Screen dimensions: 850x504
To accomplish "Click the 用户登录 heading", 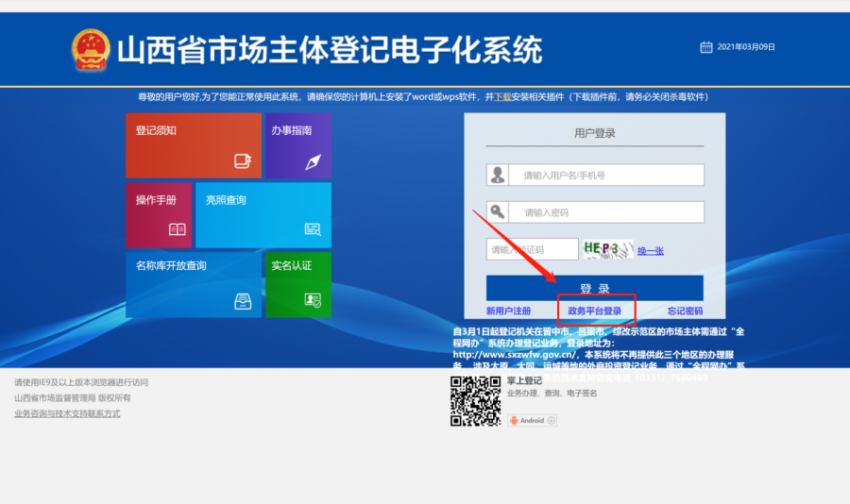I will pyautogui.click(x=595, y=133).
